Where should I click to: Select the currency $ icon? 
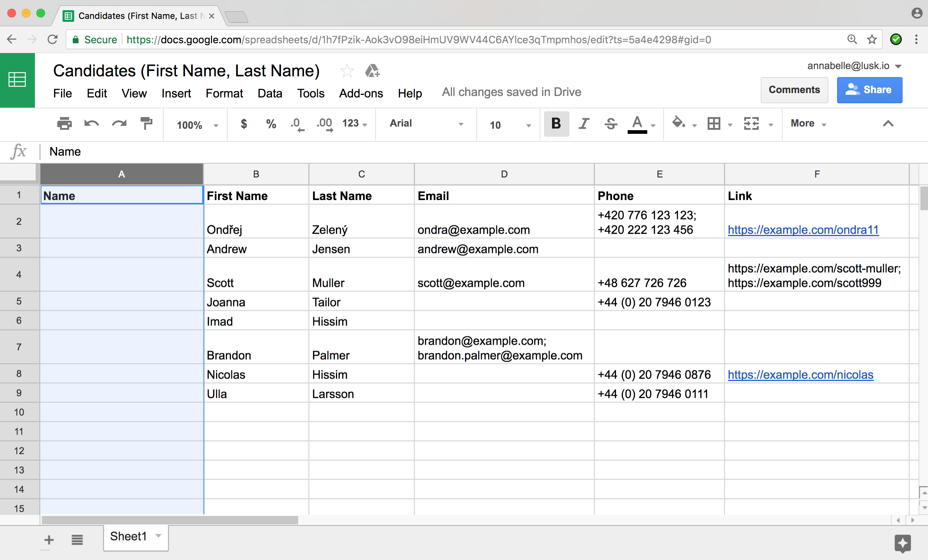(242, 123)
